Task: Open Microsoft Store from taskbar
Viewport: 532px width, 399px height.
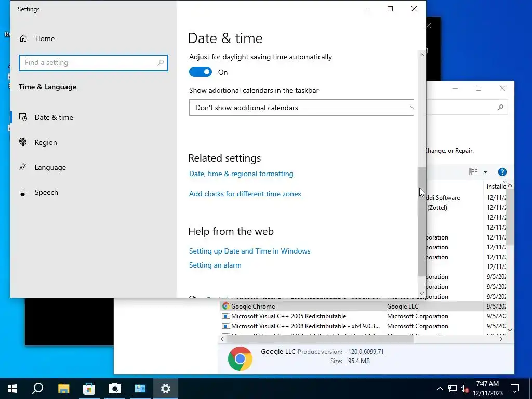Action: (89, 389)
